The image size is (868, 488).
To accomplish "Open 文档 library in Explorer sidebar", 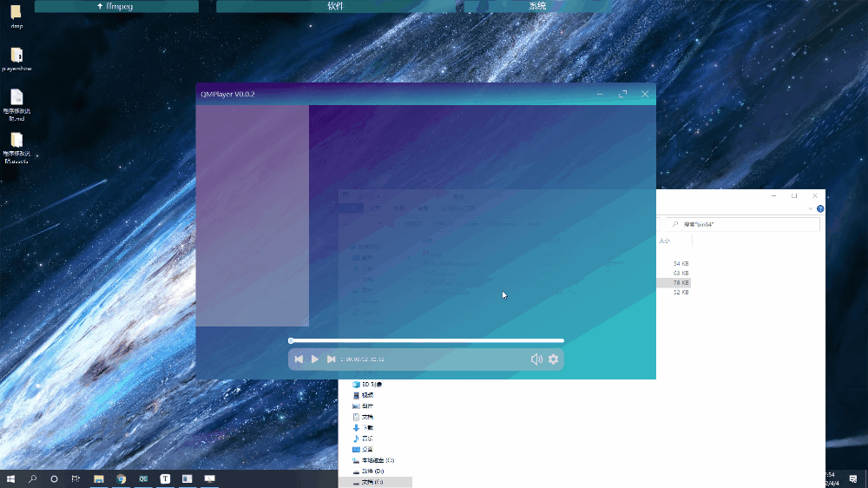I will 367,417.
